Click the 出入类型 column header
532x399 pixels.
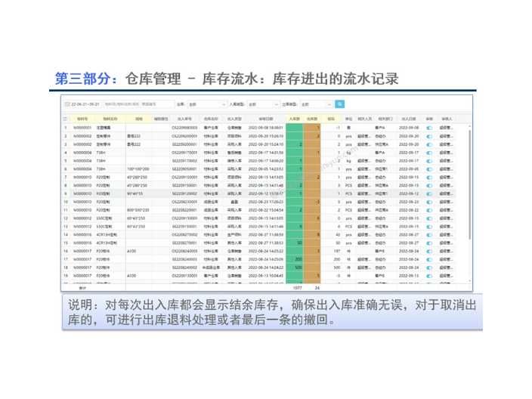(234, 119)
